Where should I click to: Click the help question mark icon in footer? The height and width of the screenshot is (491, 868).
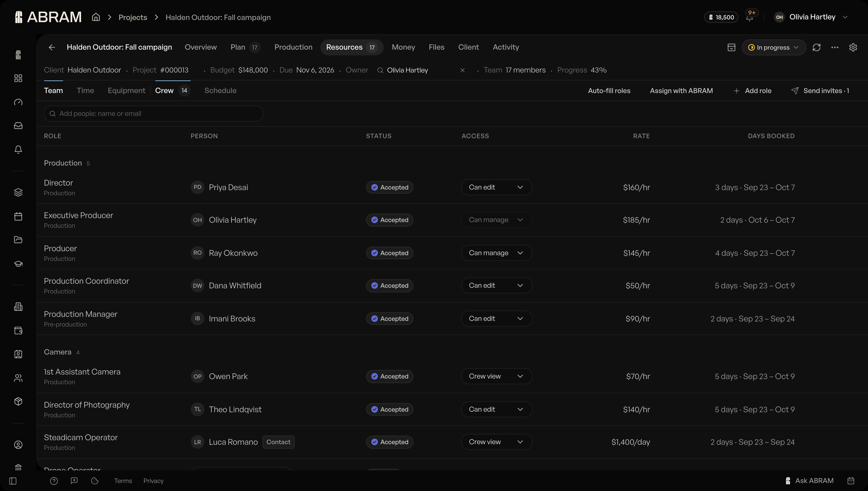click(x=54, y=481)
